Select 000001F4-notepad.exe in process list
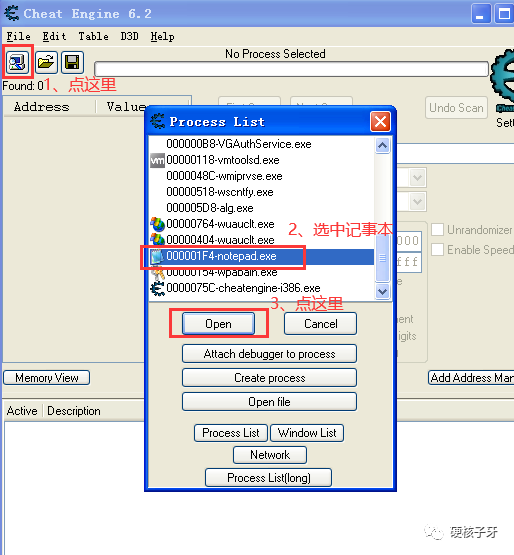This screenshot has width=514, height=555. (x=262, y=256)
